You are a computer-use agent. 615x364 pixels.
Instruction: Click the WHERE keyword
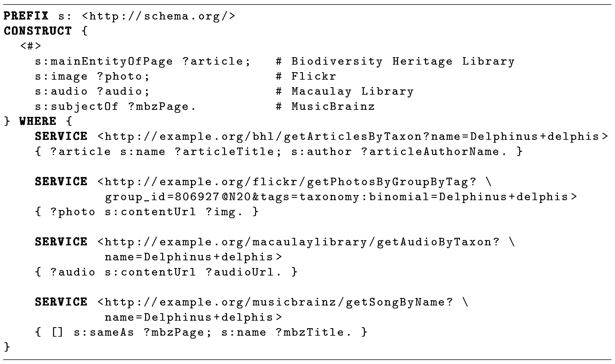38,121
